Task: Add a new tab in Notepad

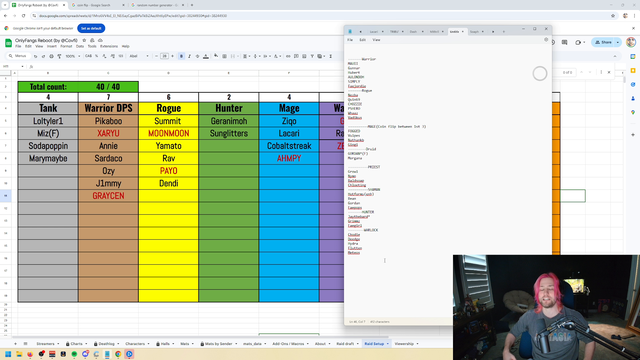Action: click(x=504, y=31)
